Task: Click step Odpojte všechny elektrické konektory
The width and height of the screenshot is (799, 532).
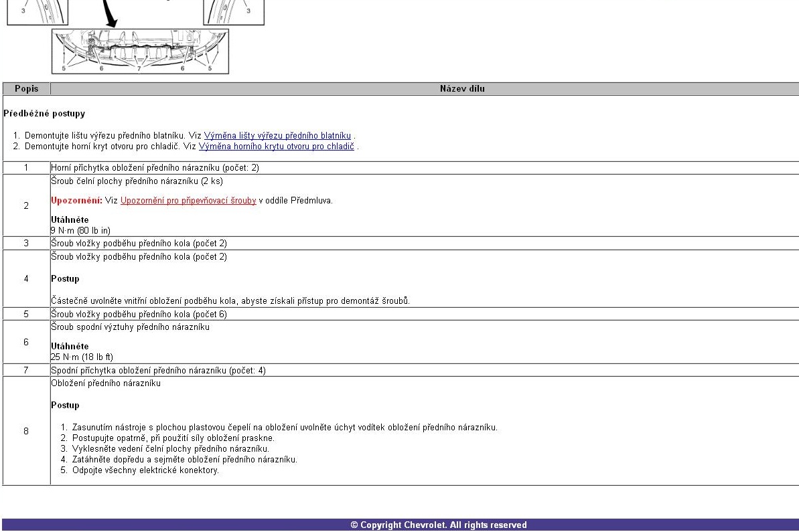Action: [x=145, y=470]
